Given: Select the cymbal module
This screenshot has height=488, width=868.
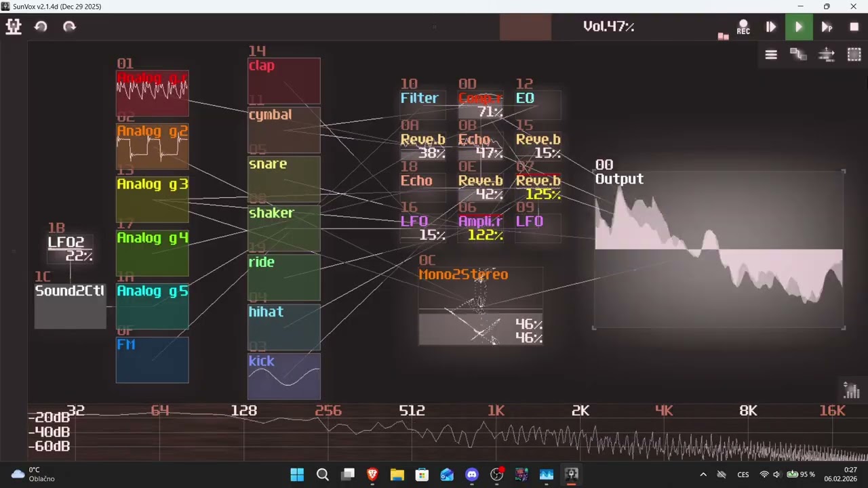Looking at the screenshot, I should pos(284,130).
